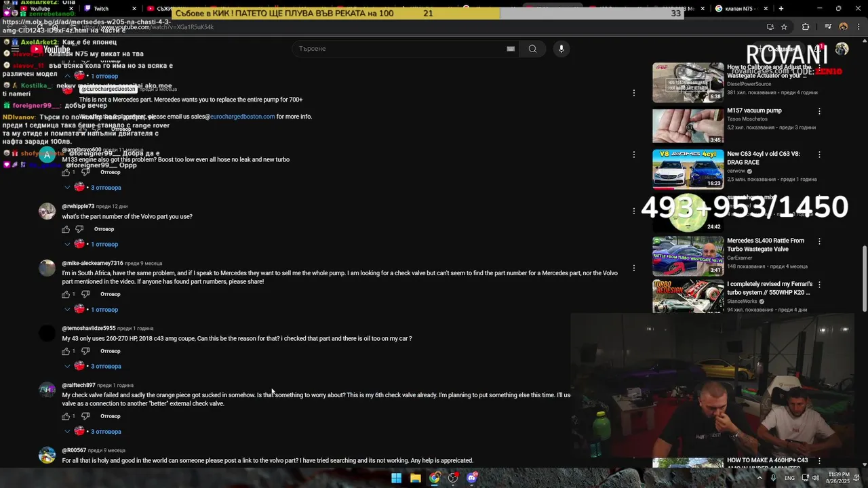The image size is (868, 488).
Task: Open Wastegate Actuator calibration video thumbnail
Action: [688, 82]
